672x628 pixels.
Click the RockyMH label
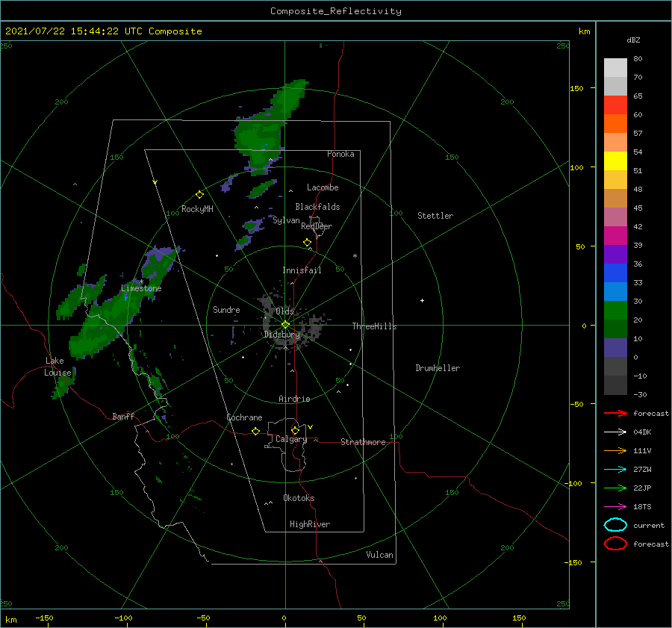[197, 209]
